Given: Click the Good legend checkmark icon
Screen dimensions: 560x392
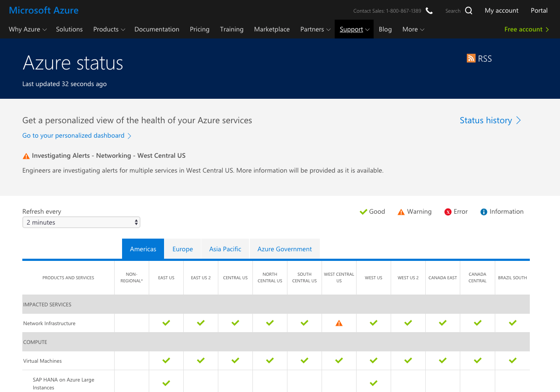Looking at the screenshot, I should click(363, 212).
